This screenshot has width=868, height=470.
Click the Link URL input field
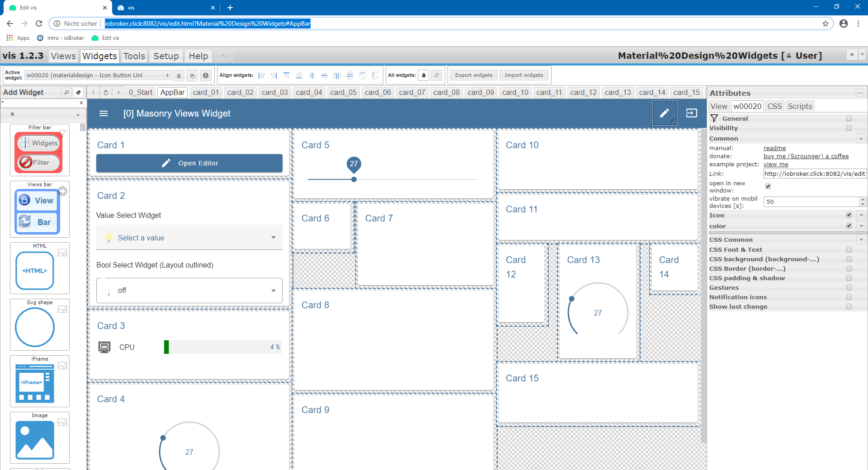click(x=815, y=174)
